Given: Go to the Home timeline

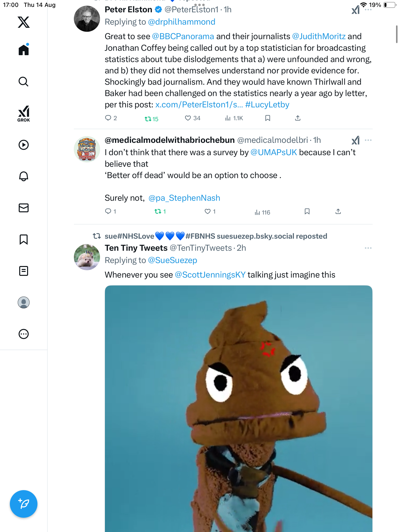Looking at the screenshot, I should point(24,50).
